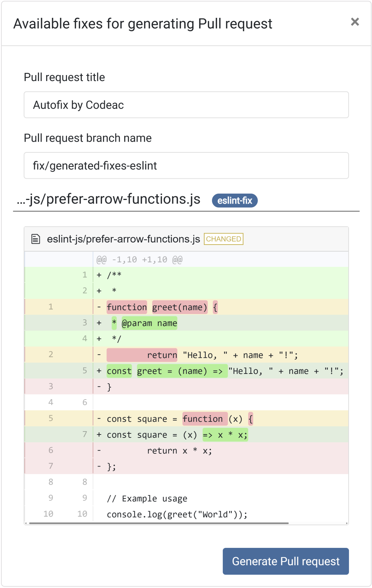This screenshot has height=588, width=372.
Task: Click the console.log(greet("World")); line
Action: [186, 514]
